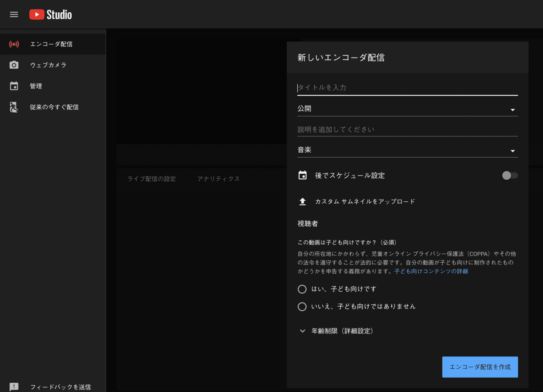Open the 公開 privacy dropdown
Image resolution: width=543 pixels, height=392 pixels.
point(513,109)
